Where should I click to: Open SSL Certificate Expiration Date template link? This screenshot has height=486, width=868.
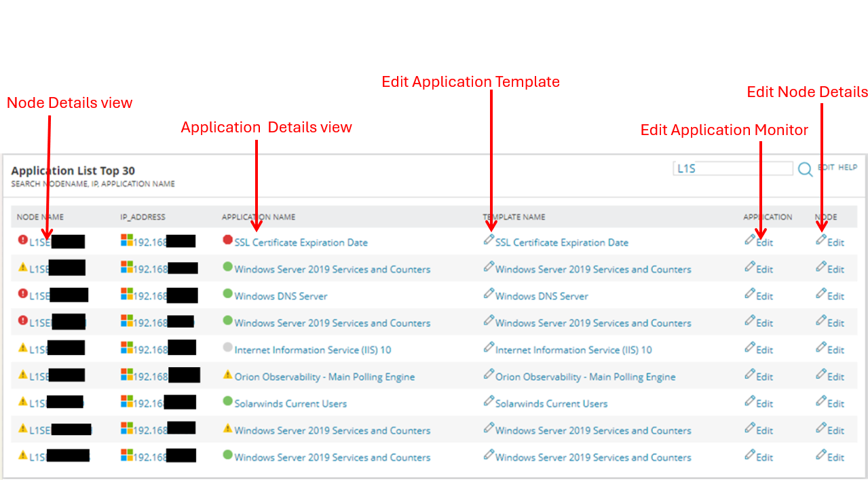pos(562,242)
